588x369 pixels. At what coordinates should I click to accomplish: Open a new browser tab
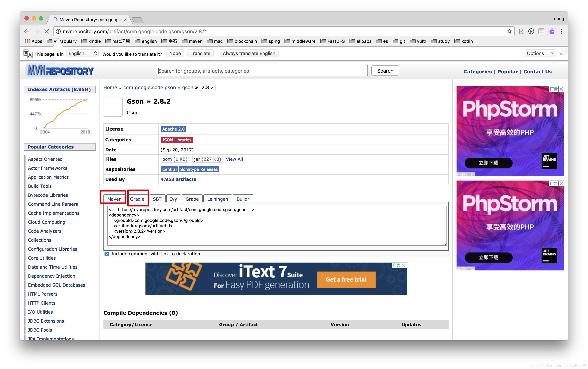click(x=138, y=20)
